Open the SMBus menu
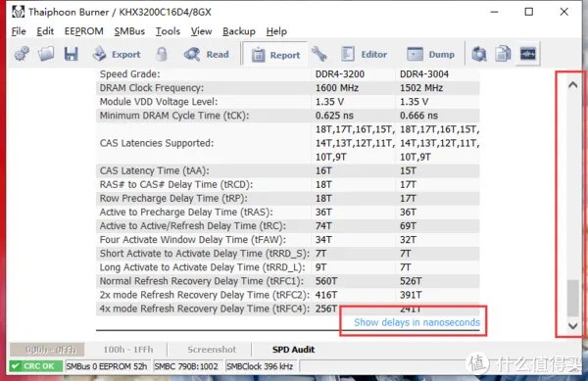The width and height of the screenshot is (588, 381). [129, 31]
